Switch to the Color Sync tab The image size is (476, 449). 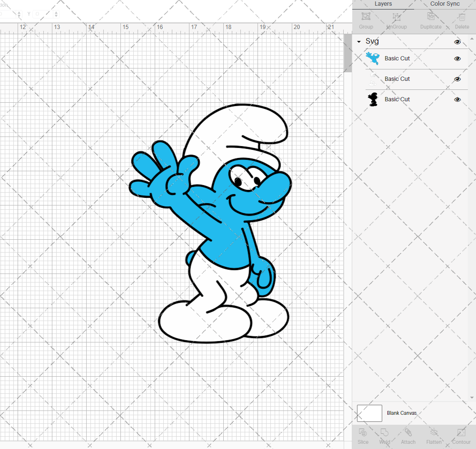click(x=445, y=4)
